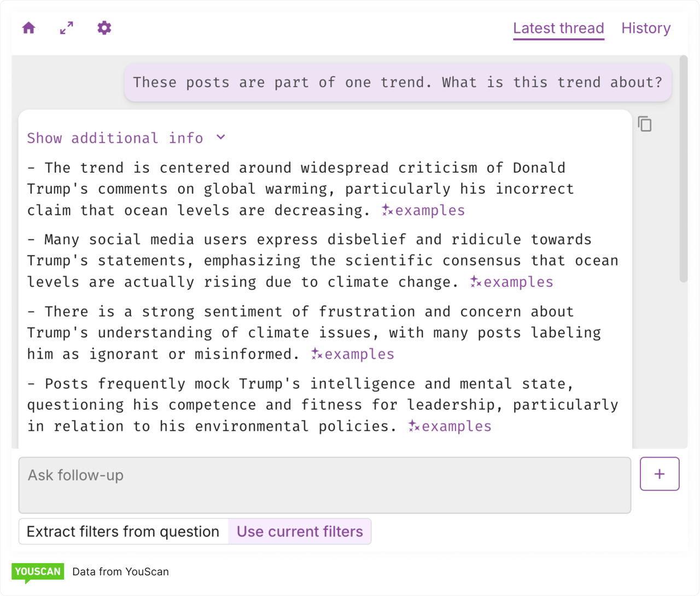
Task: View examples about frustration with Trump's climate understanding
Action: (x=359, y=354)
